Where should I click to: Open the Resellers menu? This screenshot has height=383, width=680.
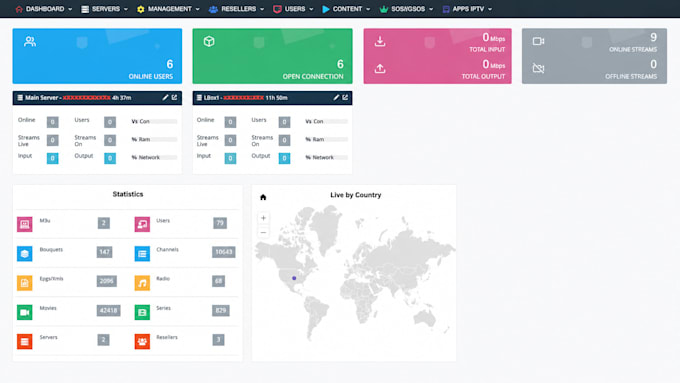coord(236,9)
